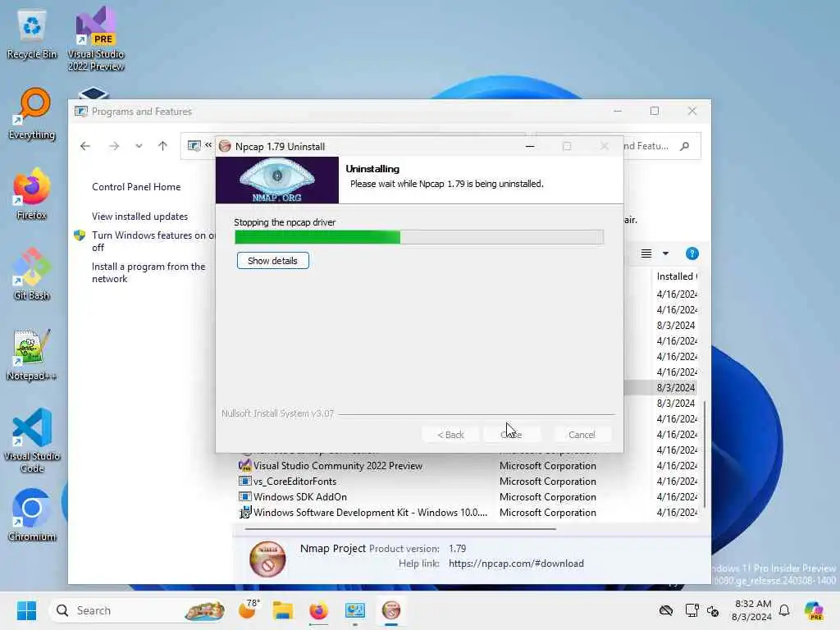The height and width of the screenshot is (630, 840).
Task: Select the Npcap uninstaller taskbar icon
Action: 391,610
